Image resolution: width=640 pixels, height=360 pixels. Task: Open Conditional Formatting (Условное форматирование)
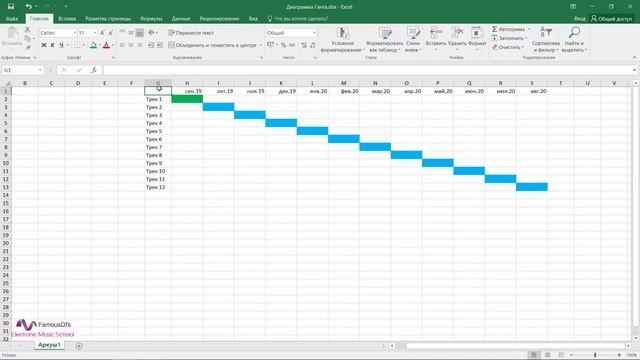click(x=342, y=40)
